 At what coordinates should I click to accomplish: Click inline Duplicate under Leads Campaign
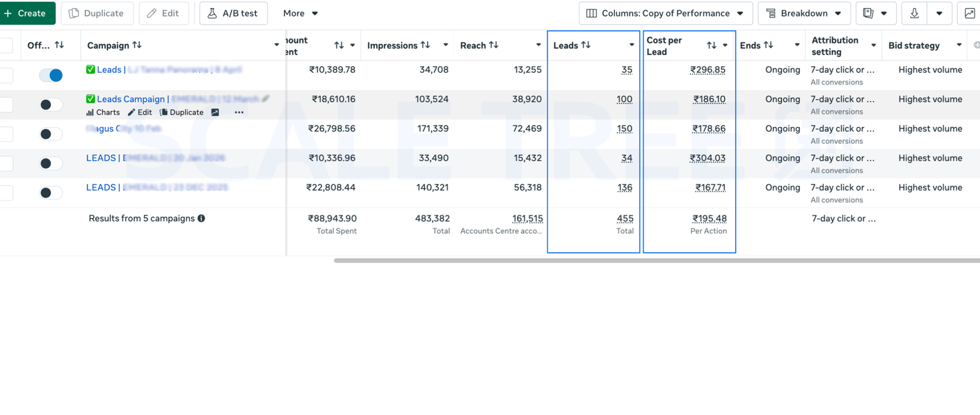coord(181,113)
